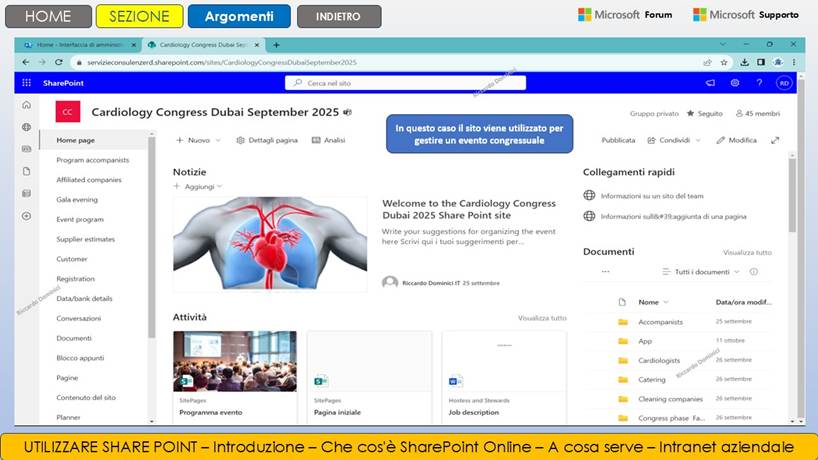Open the Job description activity card
Image resolution: width=818 pixels, height=460 pixels.
click(x=504, y=378)
